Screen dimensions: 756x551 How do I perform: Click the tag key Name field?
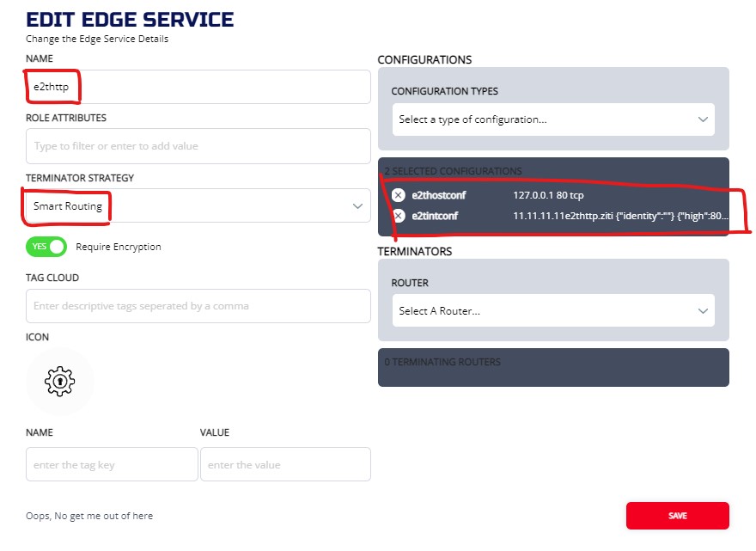[112, 465]
